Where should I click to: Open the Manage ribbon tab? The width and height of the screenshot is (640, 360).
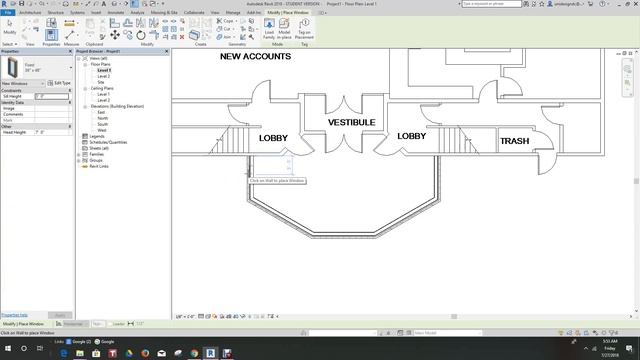point(233,13)
